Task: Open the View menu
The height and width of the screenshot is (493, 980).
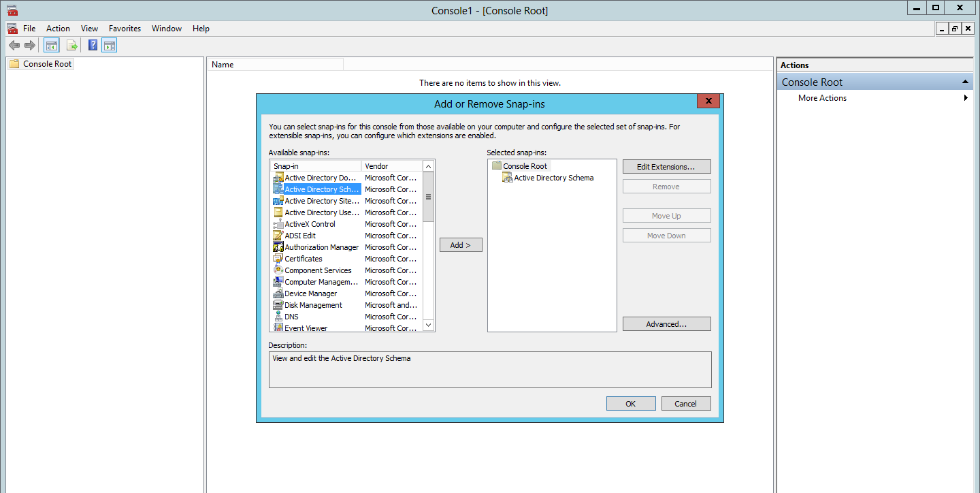Action: coord(89,29)
